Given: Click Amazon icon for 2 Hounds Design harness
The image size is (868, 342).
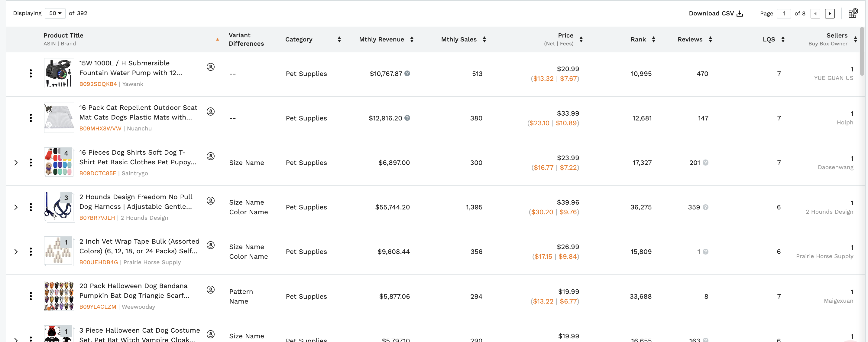Looking at the screenshot, I should [x=211, y=200].
